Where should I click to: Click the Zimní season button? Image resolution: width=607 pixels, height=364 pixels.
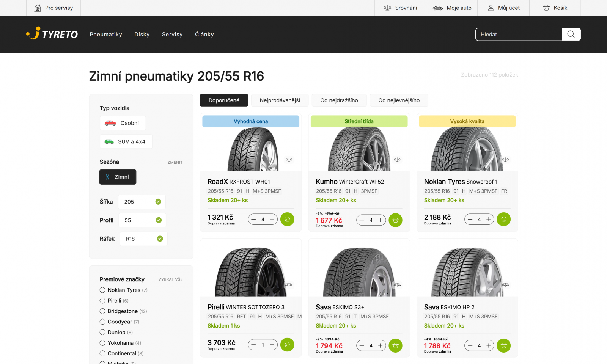point(118,177)
